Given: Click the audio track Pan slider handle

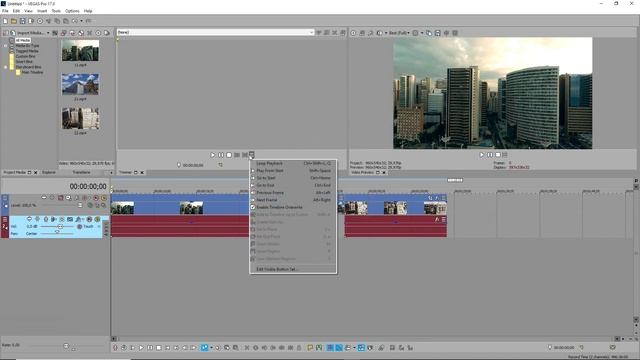Looking at the screenshot, I should pos(57,232).
